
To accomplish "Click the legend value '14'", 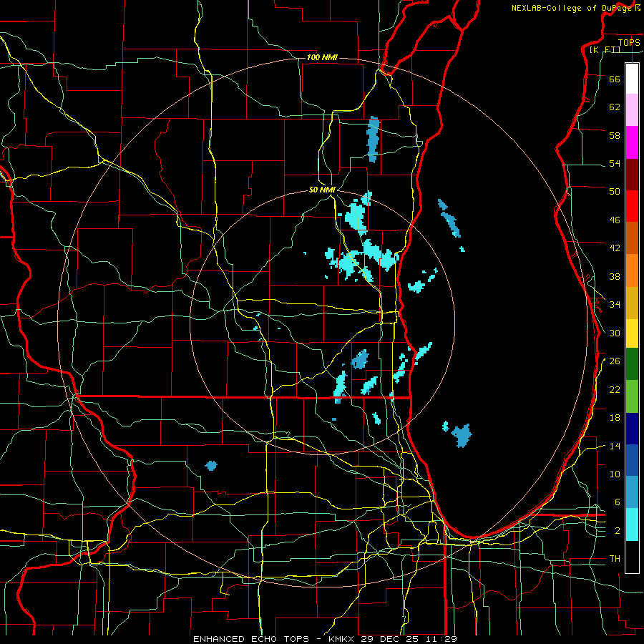I will (x=615, y=446).
